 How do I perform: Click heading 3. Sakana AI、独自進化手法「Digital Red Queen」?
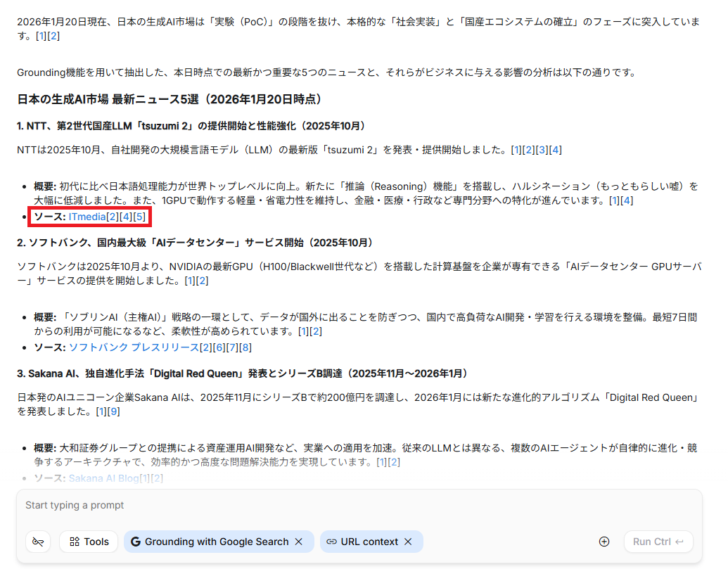tap(243, 373)
